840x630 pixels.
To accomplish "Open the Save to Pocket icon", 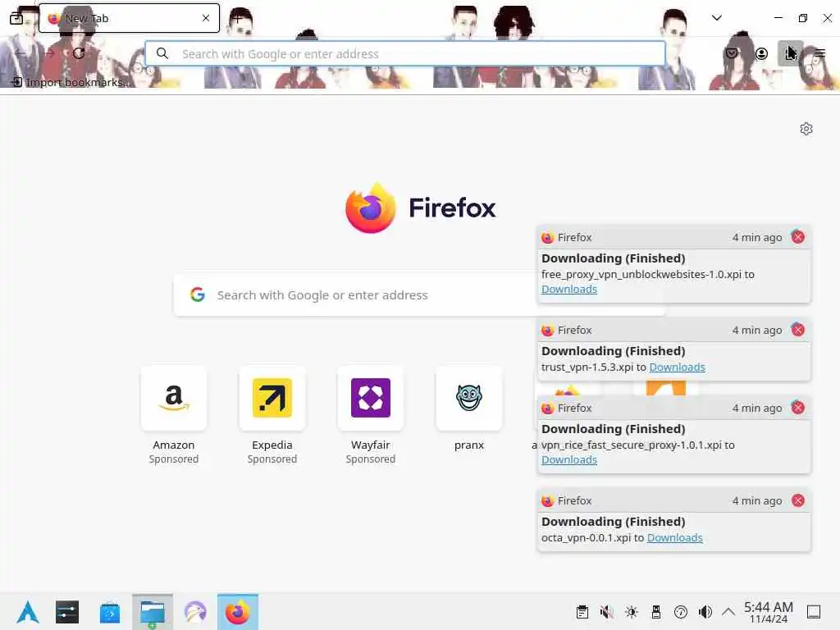I will point(732,53).
